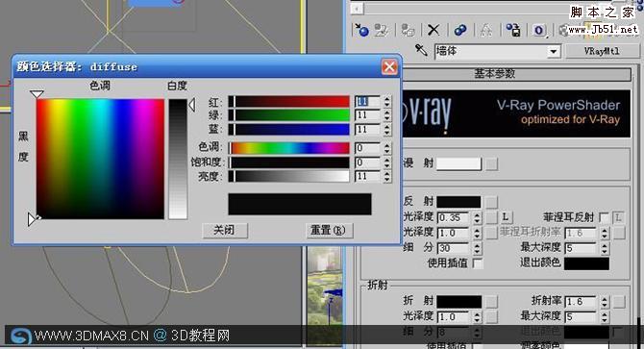Click the white 漫射 diffuse color swatch
This screenshot has width=644, height=349.
tap(458, 163)
